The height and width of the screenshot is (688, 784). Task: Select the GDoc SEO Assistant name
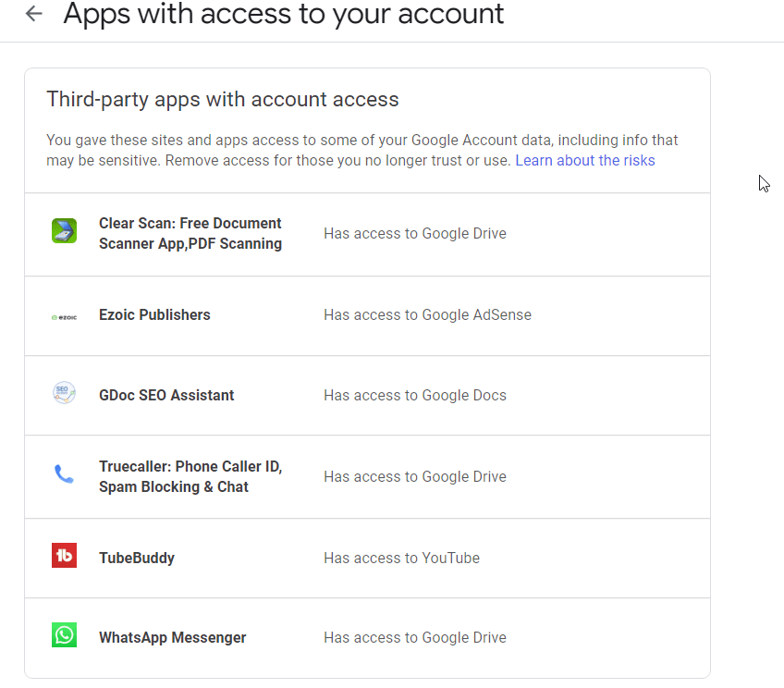[x=166, y=396]
